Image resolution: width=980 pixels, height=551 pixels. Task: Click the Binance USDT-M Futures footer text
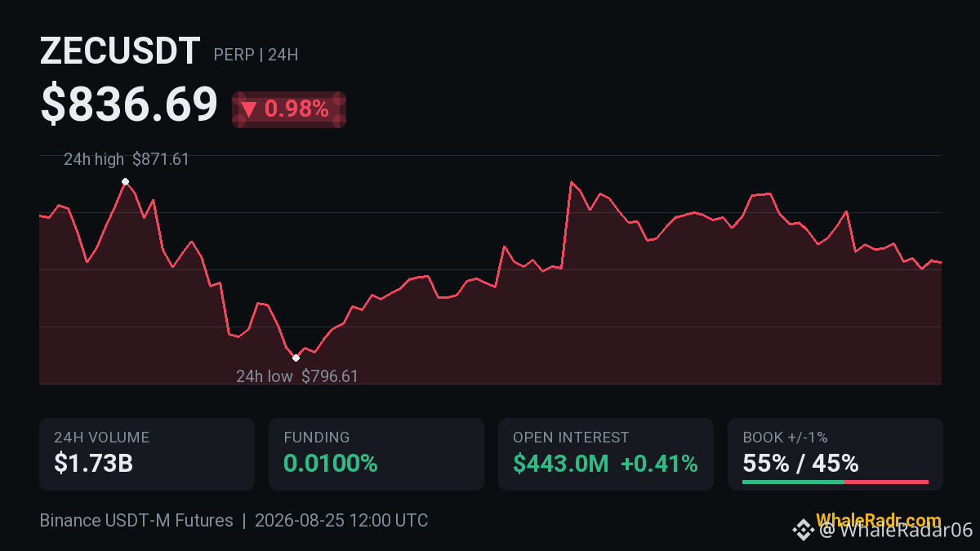(x=136, y=521)
